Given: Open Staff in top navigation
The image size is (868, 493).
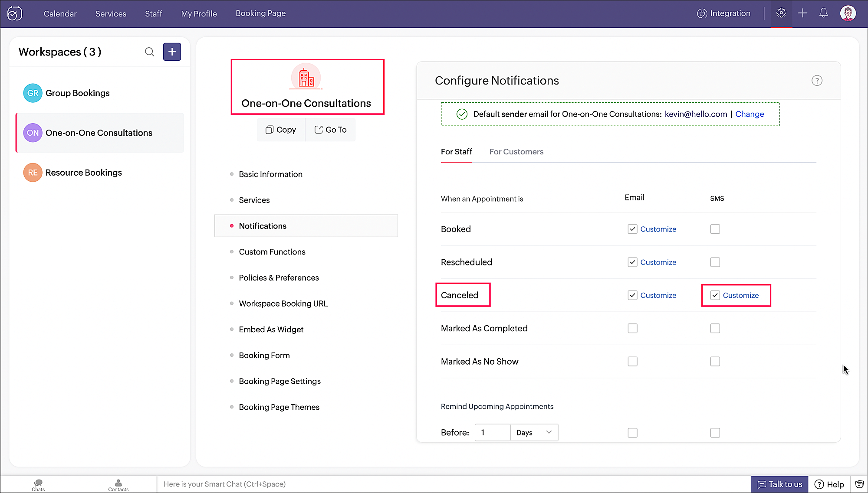Looking at the screenshot, I should (x=154, y=14).
